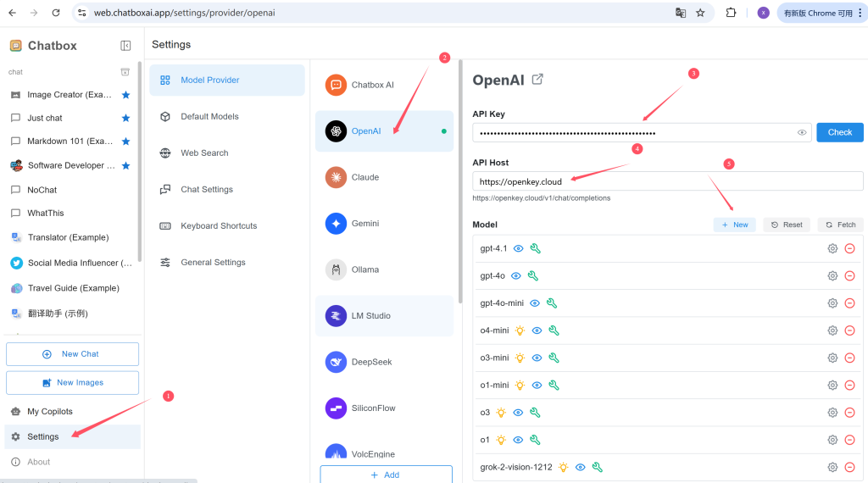Remove the o1-mini model
The image size is (868, 483).
click(x=849, y=385)
